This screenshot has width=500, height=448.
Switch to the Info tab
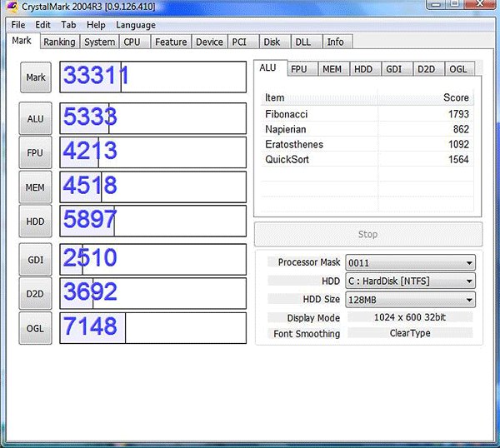[x=337, y=42]
